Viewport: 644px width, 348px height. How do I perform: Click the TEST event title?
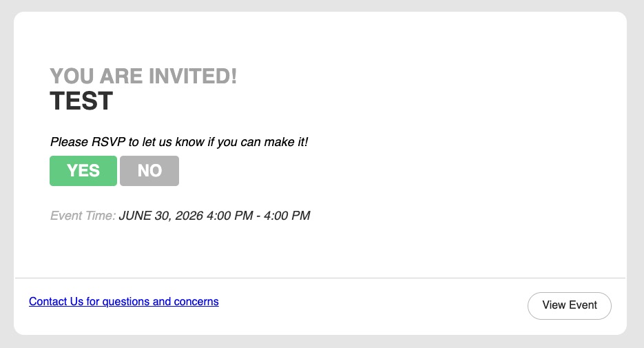(81, 101)
